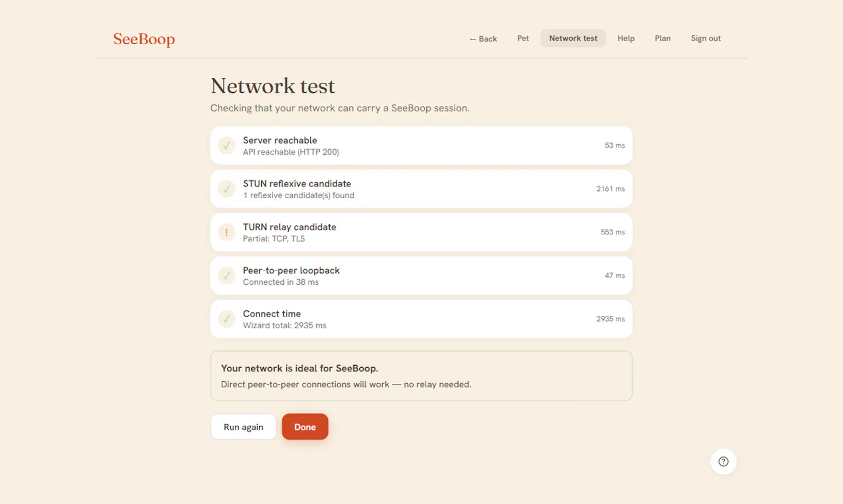The image size is (843, 504).
Task: Select 'TURN relay candidate' title
Action: point(289,227)
